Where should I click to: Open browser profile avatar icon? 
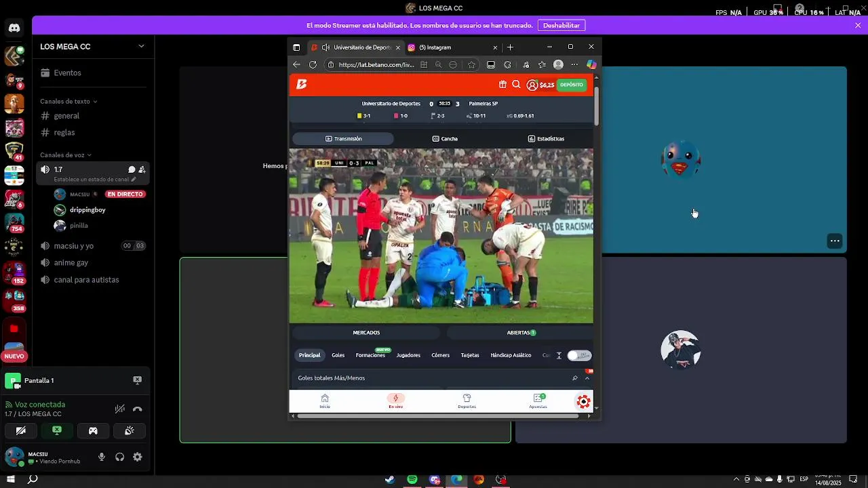coord(558,65)
